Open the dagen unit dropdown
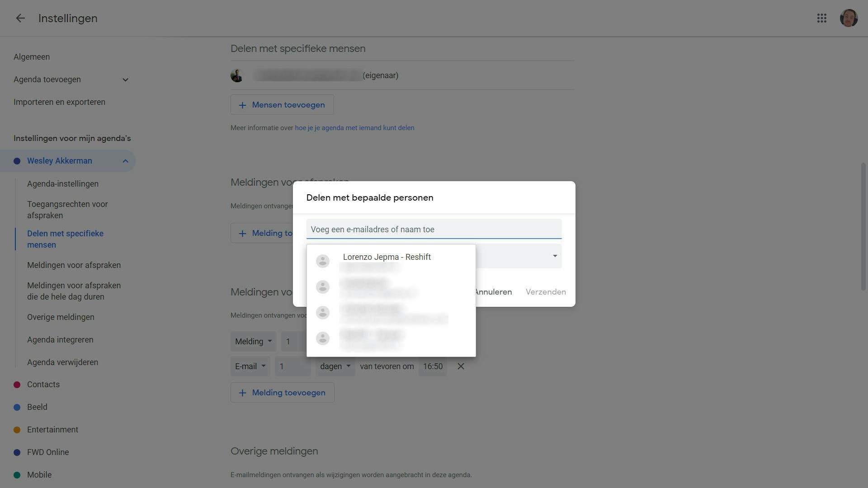868x488 pixels. (335, 366)
